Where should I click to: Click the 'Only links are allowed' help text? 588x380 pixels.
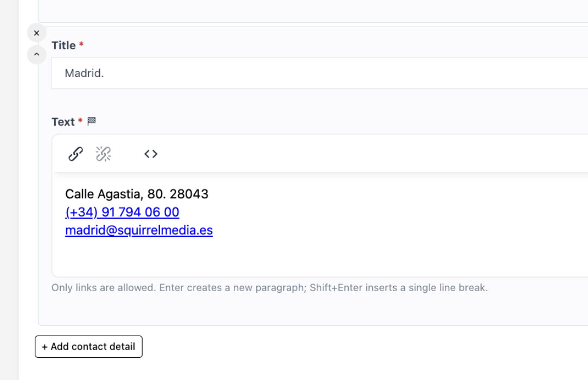point(270,288)
